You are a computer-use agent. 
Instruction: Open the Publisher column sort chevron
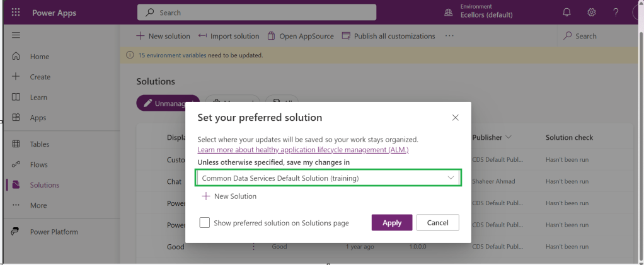(509, 137)
